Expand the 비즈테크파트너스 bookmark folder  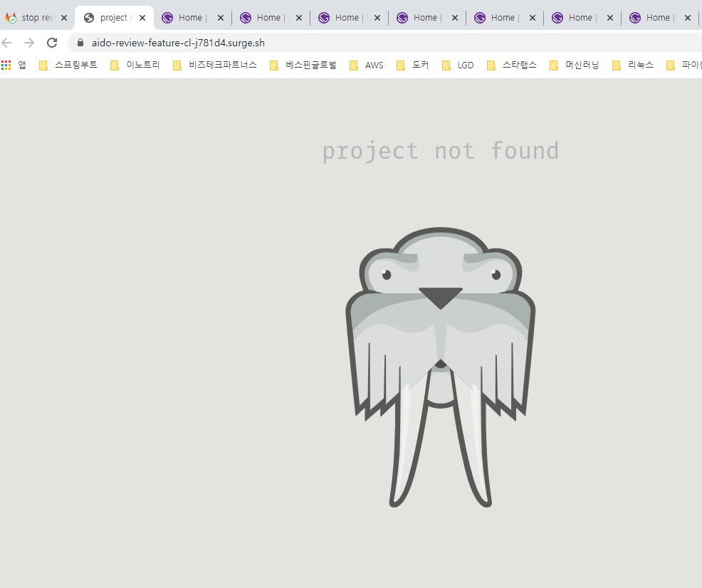(x=215, y=65)
